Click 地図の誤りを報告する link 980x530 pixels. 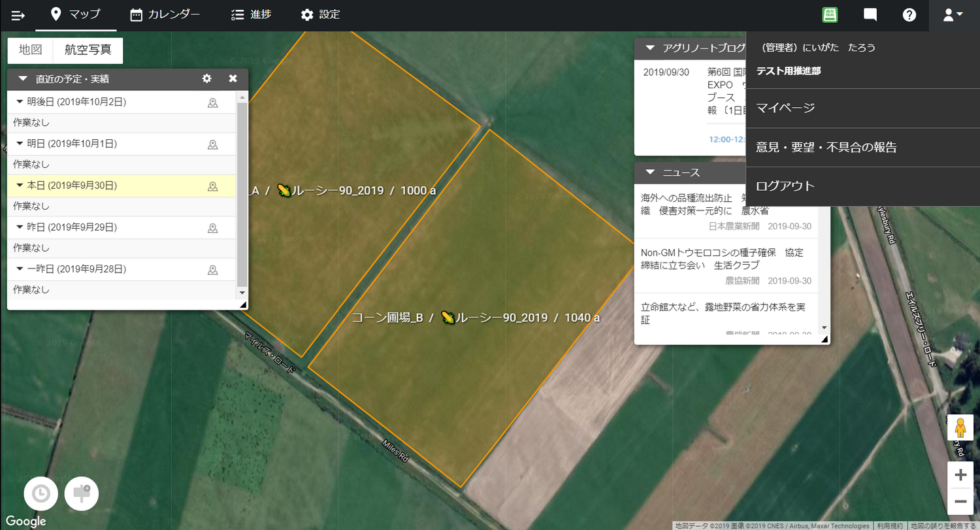tap(943, 525)
